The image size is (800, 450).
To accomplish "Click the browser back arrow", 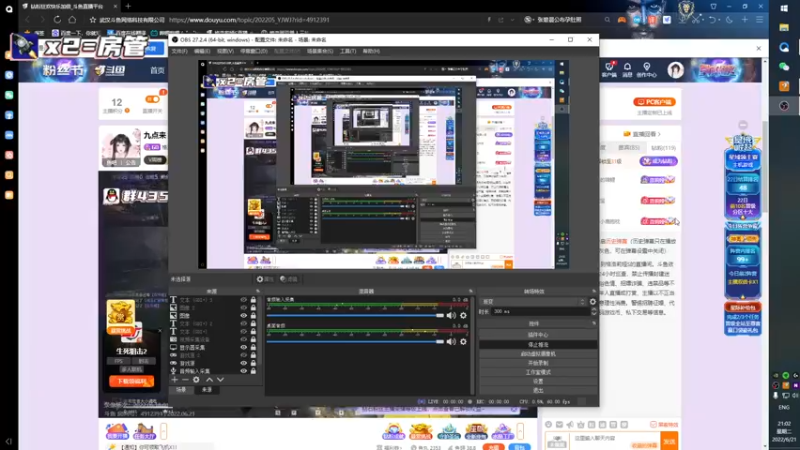I will (x=28, y=20).
